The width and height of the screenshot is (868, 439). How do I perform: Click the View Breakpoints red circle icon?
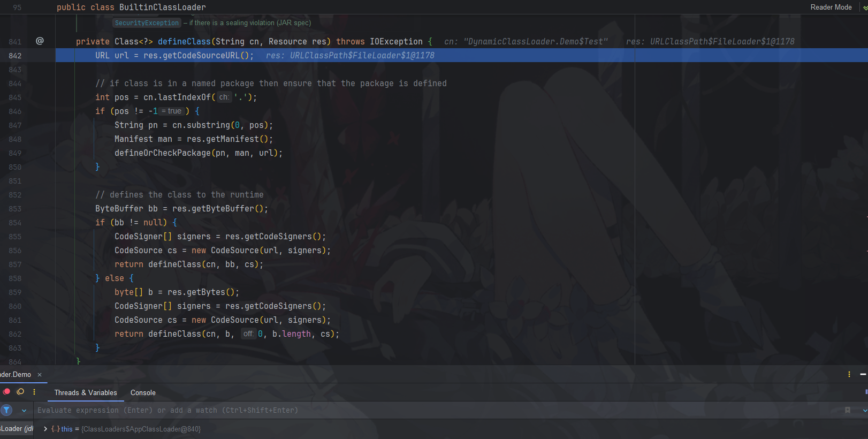tap(6, 392)
